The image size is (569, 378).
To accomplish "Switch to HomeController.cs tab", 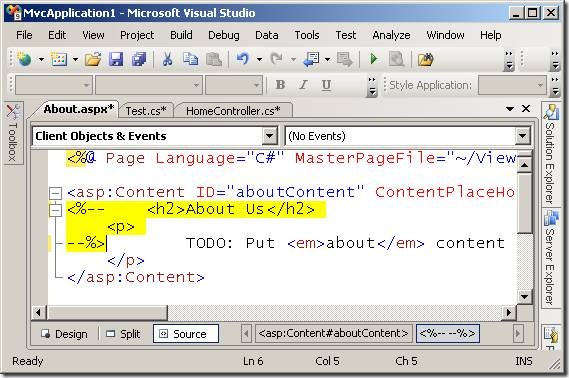I will click(233, 111).
